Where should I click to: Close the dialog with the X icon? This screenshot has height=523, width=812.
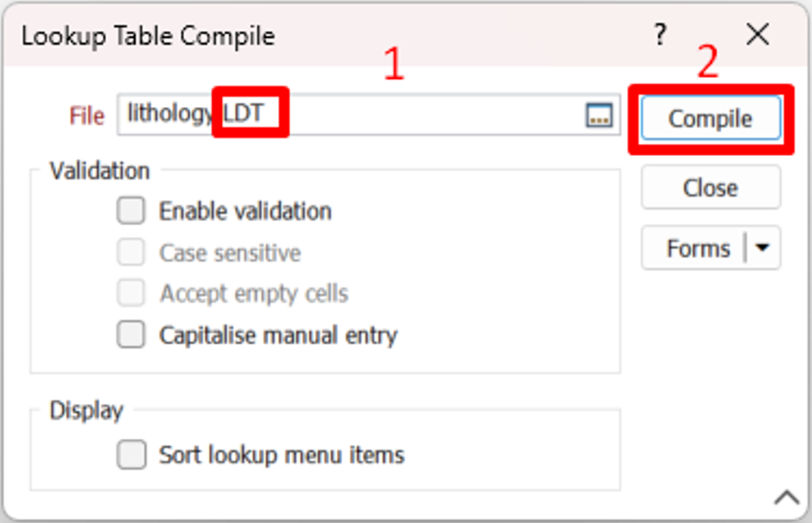coord(757,35)
